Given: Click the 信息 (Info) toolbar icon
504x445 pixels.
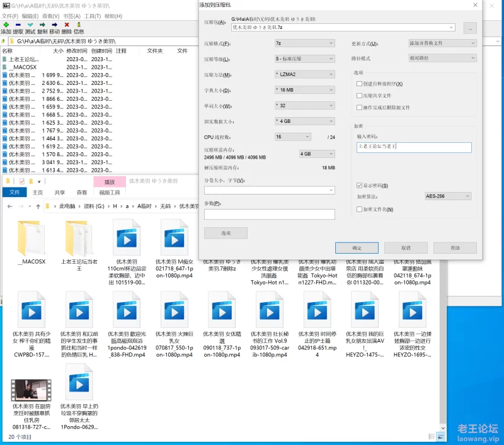Looking at the screenshot, I should point(79,25).
